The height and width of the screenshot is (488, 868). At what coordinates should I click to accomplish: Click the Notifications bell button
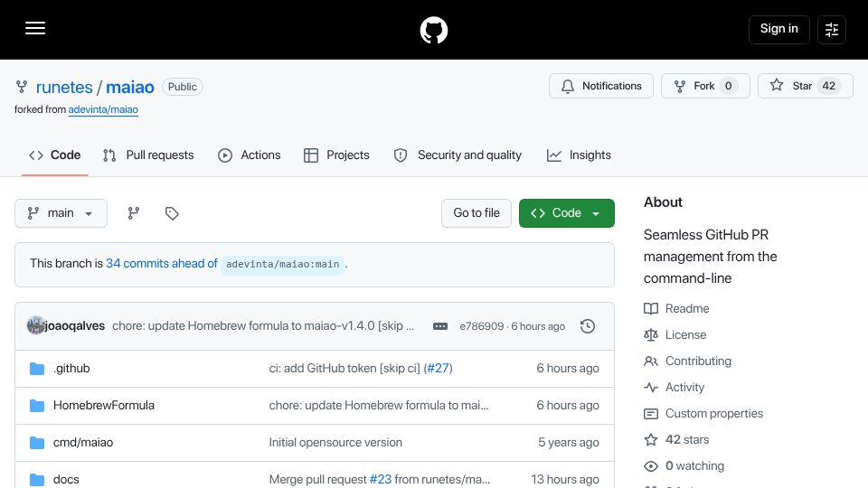pyautogui.click(x=600, y=86)
